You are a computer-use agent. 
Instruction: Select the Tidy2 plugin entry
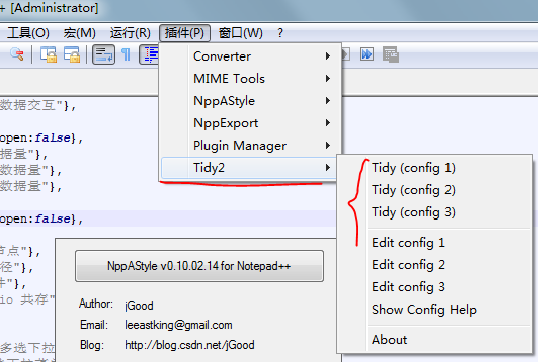click(x=248, y=168)
